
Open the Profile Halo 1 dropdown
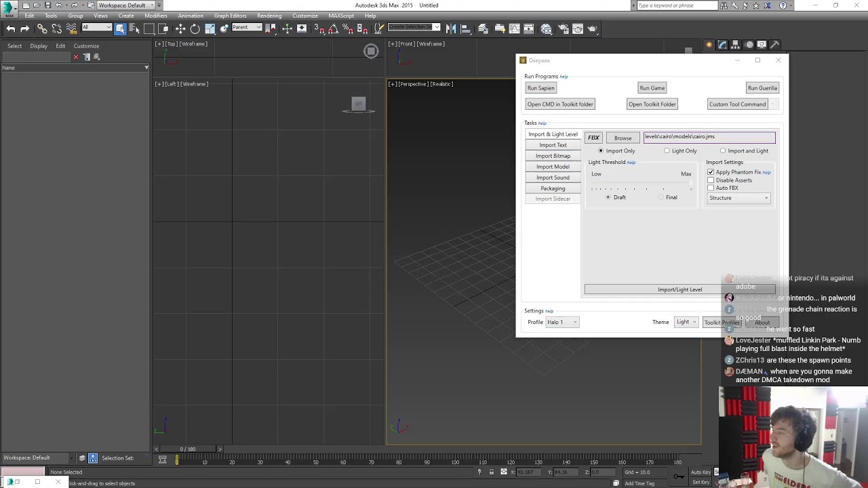562,322
